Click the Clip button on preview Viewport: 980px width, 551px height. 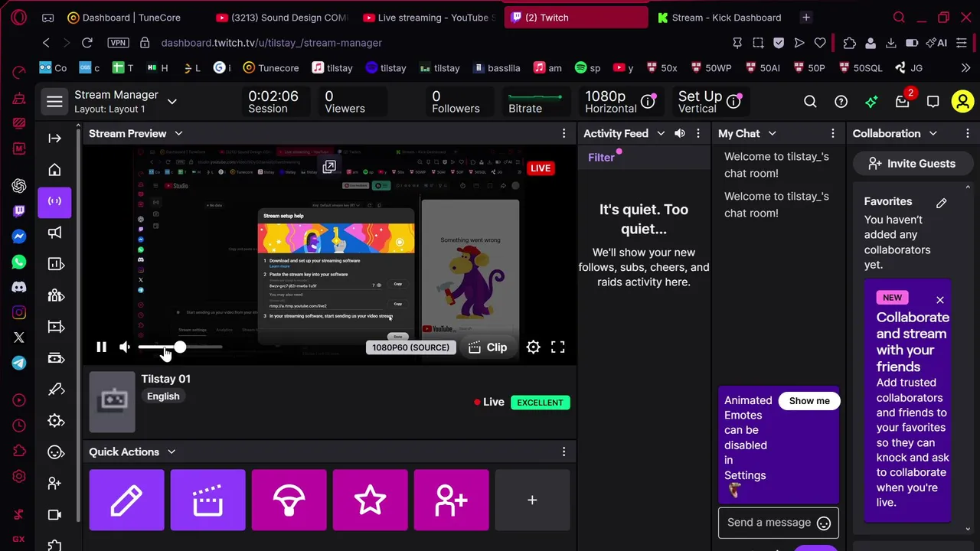point(488,347)
